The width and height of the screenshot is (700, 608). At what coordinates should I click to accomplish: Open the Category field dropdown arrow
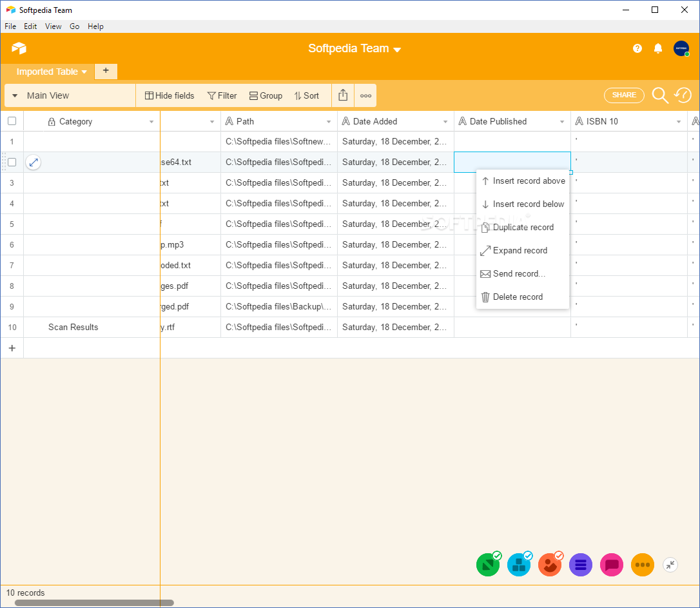click(151, 121)
